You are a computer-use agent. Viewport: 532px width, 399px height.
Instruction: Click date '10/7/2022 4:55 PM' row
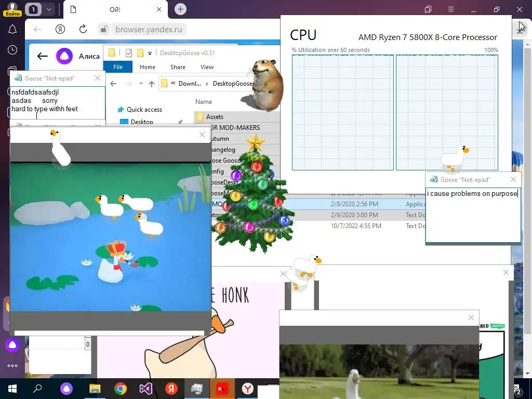(x=356, y=226)
